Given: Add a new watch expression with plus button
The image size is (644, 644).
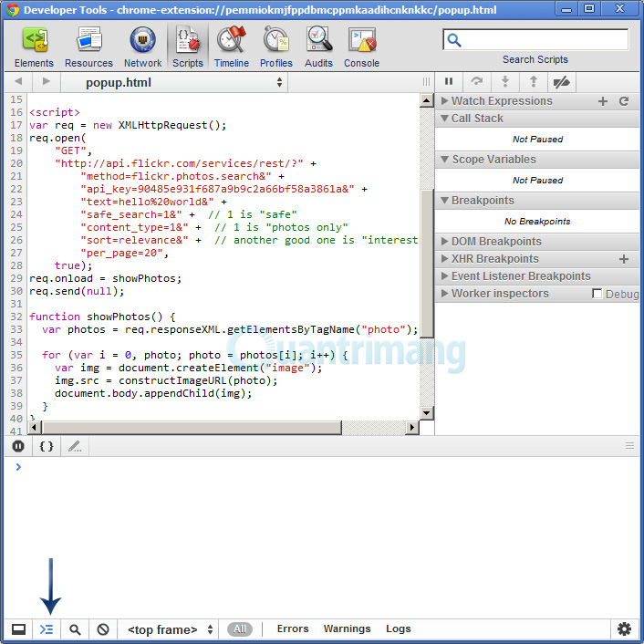Looking at the screenshot, I should (x=602, y=101).
